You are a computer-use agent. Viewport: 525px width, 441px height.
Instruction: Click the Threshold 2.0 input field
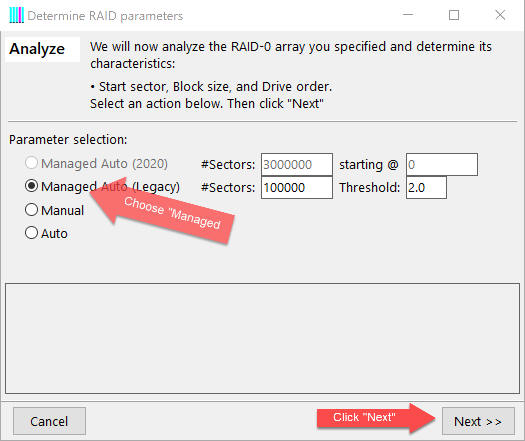coord(426,188)
